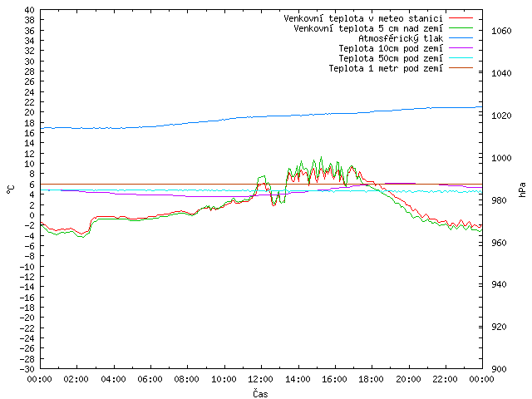
Task: Click legend label 'Venkovní teplota 5 cm nad zemí'
Action: coord(368,28)
